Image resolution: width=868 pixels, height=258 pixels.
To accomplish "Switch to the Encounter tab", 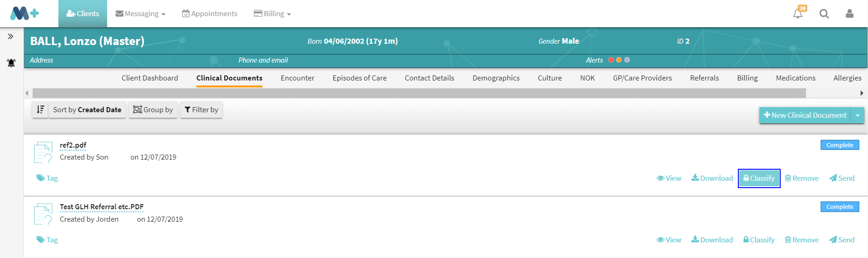I will pos(297,78).
